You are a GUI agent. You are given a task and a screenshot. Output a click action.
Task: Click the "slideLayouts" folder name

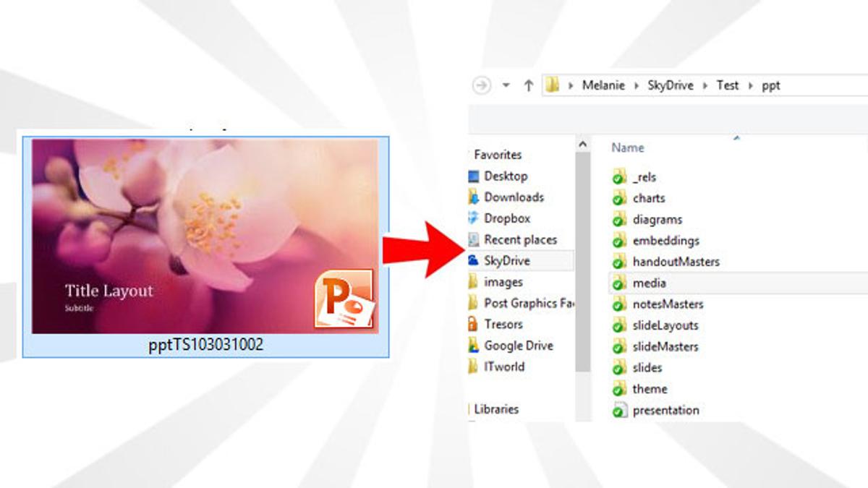point(665,325)
